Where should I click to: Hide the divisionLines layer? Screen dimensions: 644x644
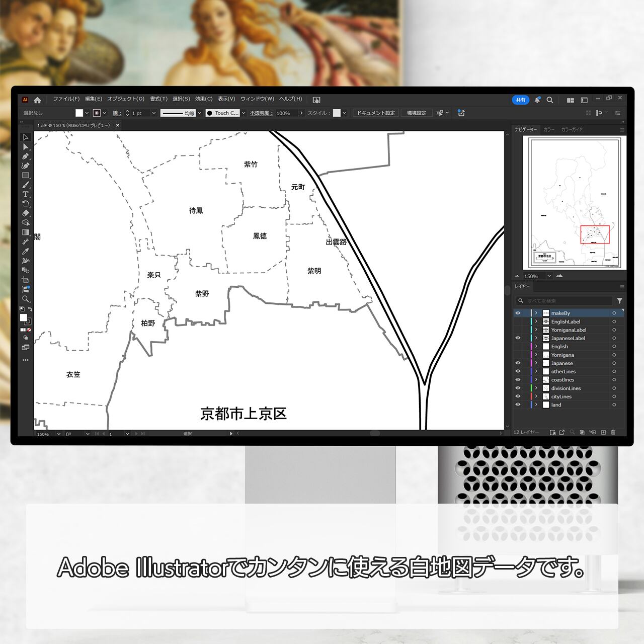pos(518,388)
